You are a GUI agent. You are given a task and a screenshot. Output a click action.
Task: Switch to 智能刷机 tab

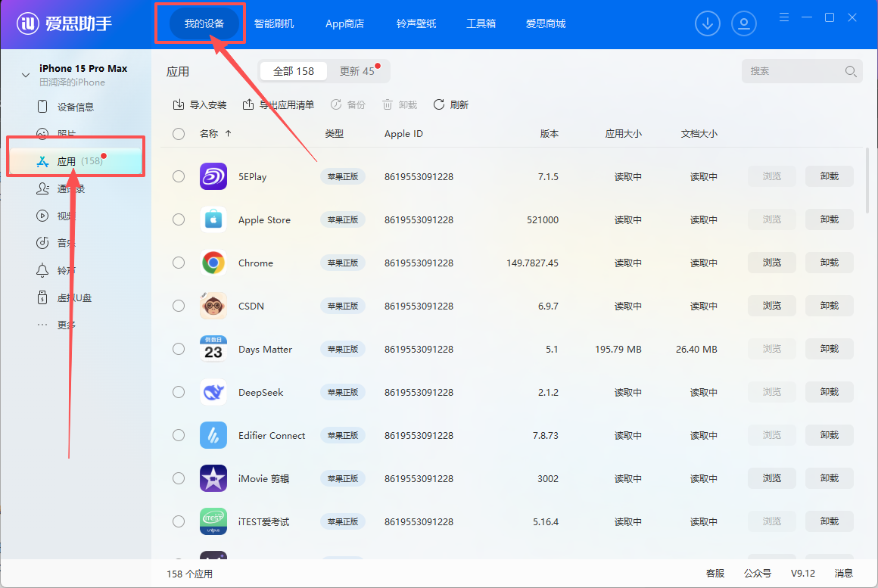point(274,23)
